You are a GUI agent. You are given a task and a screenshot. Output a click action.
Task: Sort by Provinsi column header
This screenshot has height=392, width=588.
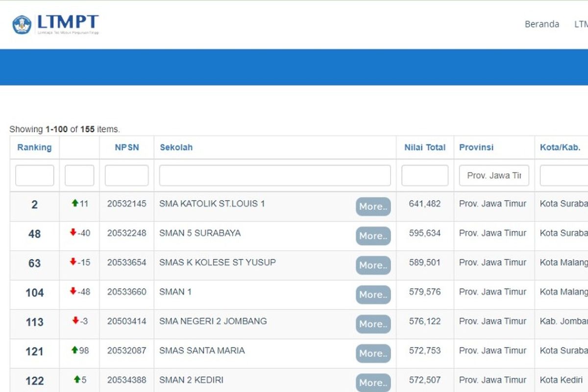coord(476,147)
